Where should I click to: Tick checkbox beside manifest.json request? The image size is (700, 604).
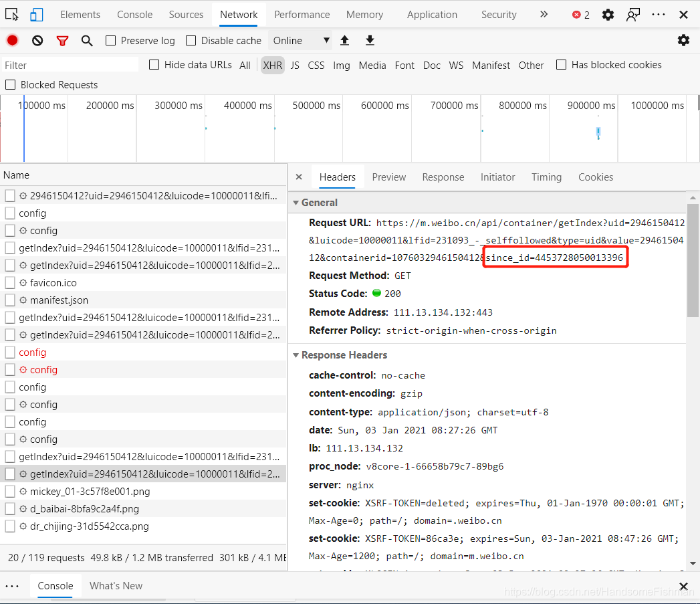[10, 300]
